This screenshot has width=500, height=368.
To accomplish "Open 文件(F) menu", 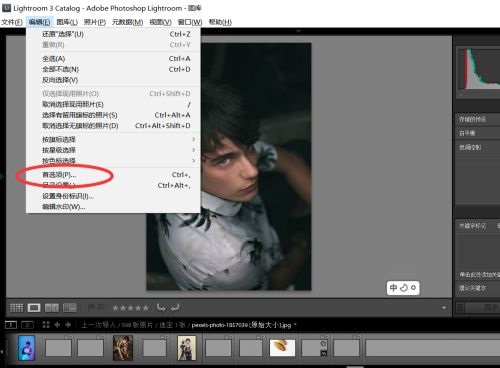I will click(x=12, y=22).
